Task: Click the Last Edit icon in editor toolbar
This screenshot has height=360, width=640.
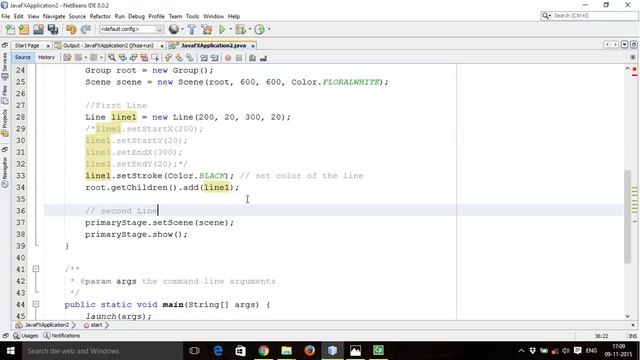Action: click(x=67, y=58)
